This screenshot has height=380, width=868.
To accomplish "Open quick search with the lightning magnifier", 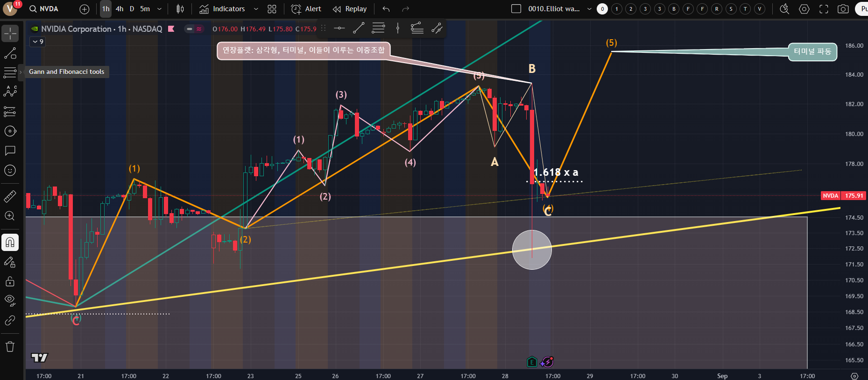I will point(784,9).
